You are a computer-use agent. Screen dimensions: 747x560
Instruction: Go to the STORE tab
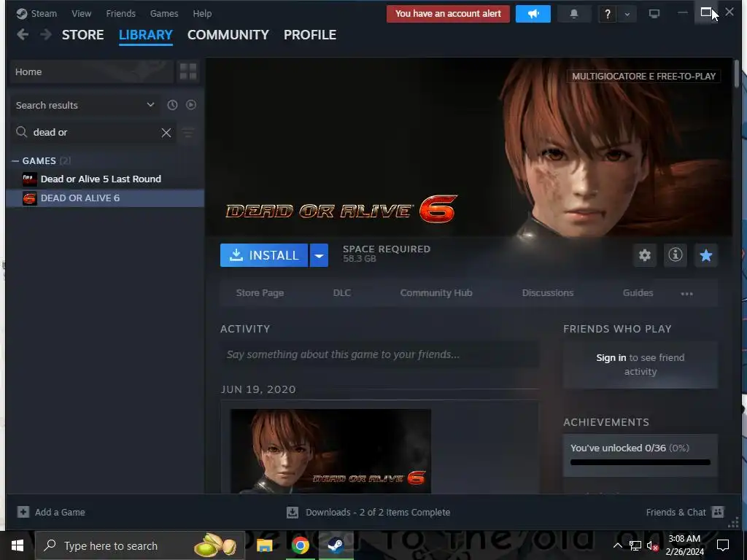(x=83, y=35)
